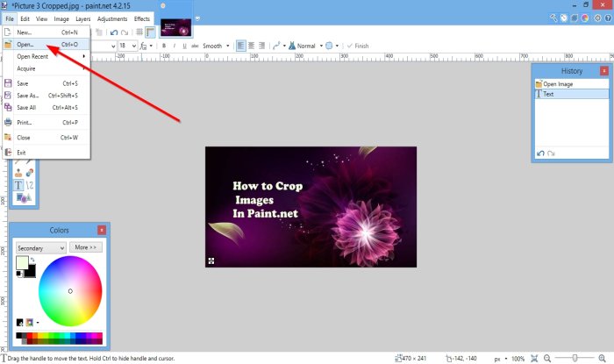This screenshot has height=364, width=614.
Task: Click the zoom-out magnifier in status bar
Action: pyautogui.click(x=547, y=359)
